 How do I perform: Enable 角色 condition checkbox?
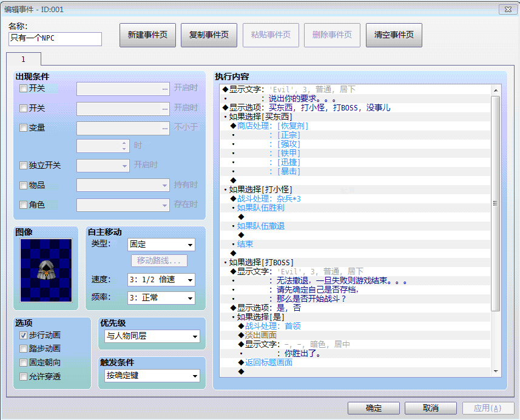click(x=23, y=205)
